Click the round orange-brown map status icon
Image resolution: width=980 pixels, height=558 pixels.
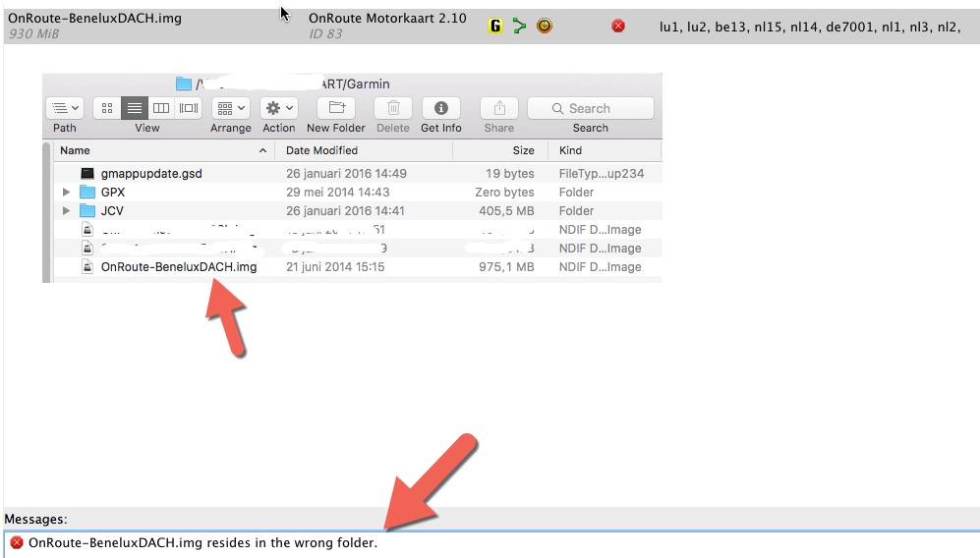tap(544, 26)
